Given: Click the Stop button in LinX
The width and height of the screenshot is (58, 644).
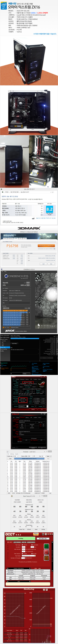Looking at the screenshot, I should [48, 459].
